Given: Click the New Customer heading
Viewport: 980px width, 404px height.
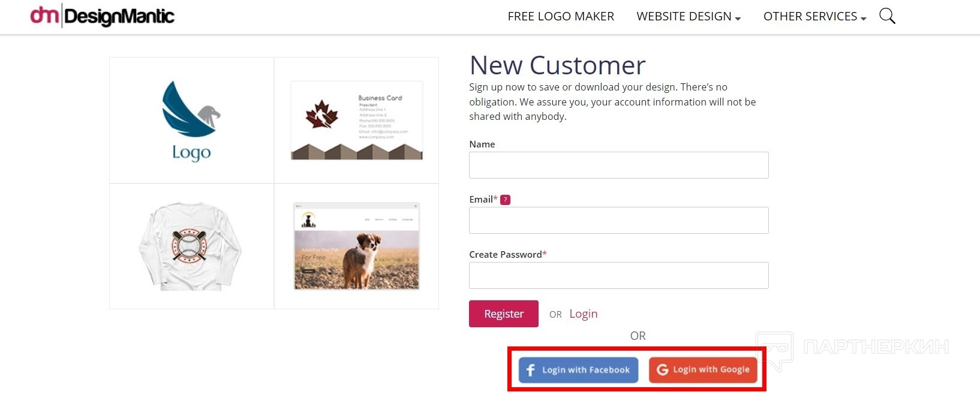Looking at the screenshot, I should tap(557, 65).
